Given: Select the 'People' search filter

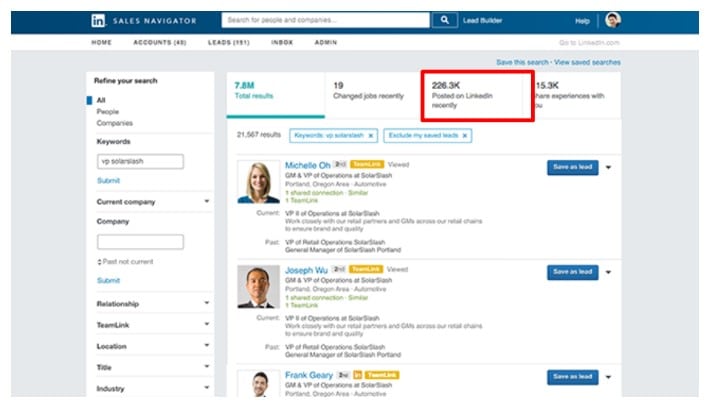Looking at the screenshot, I should [107, 112].
